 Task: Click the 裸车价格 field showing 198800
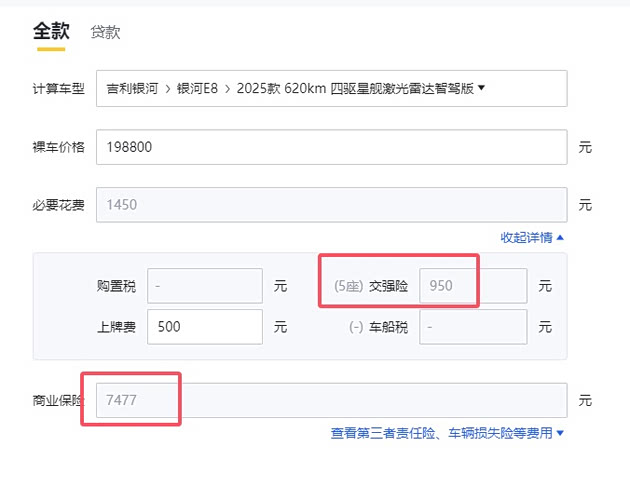(331, 147)
